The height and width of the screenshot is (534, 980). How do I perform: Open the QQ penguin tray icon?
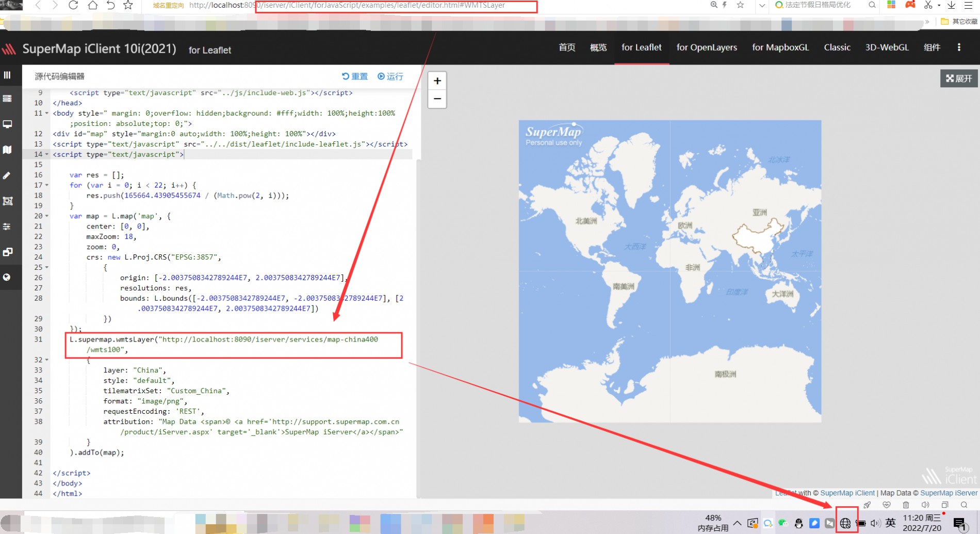point(798,523)
